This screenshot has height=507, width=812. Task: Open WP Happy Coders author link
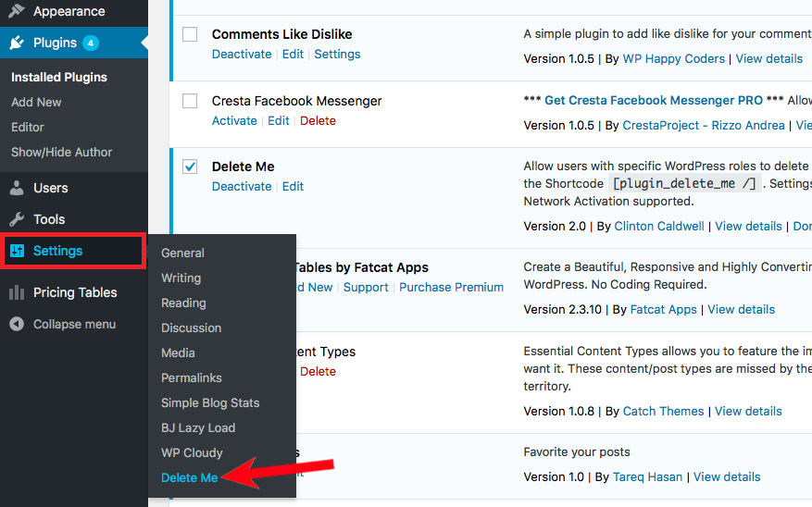(673, 59)
